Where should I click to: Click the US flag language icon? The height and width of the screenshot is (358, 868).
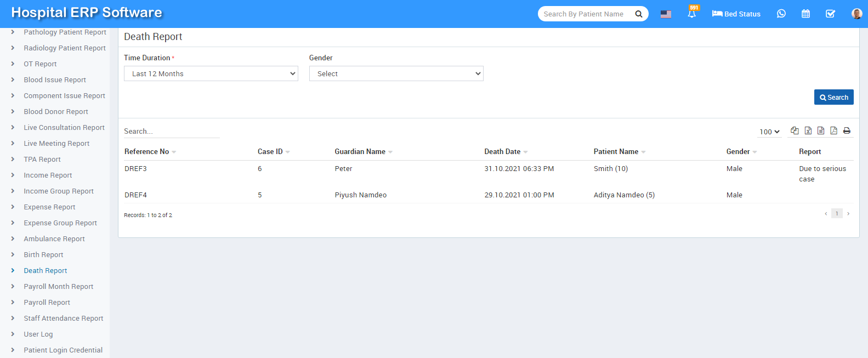point(666,14)
